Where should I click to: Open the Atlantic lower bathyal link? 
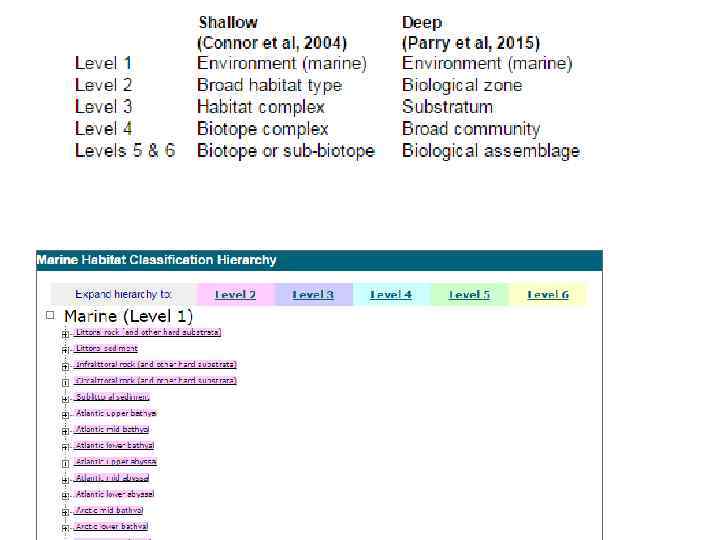click(x=114, y=445)
